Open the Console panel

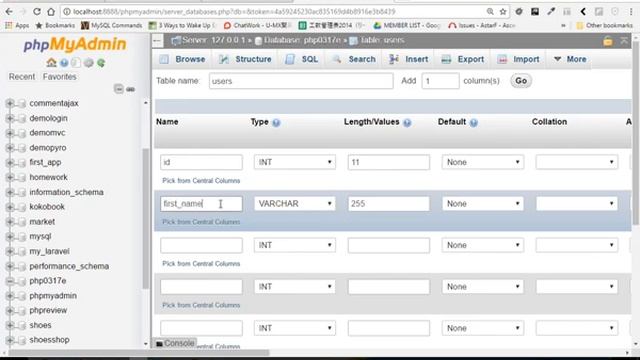(175, 343)
